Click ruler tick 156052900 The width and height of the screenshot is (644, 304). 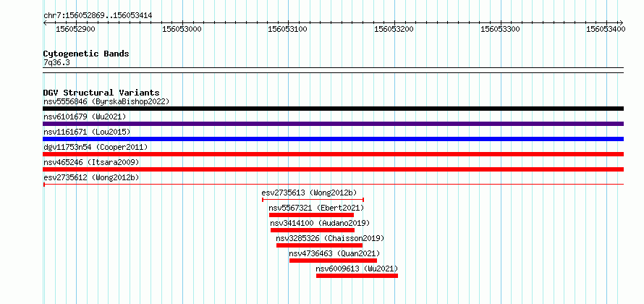pyautogui.click(x=75, y=29)
